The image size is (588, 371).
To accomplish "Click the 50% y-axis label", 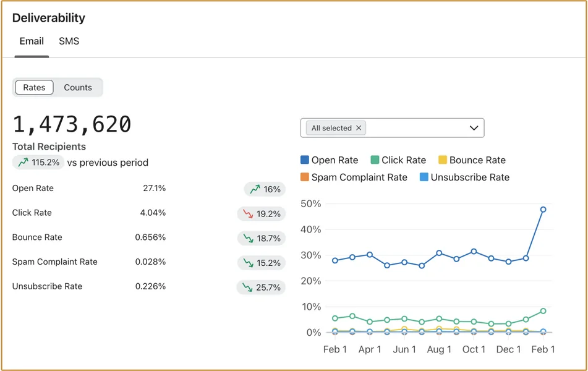I will tap(311, 203).
